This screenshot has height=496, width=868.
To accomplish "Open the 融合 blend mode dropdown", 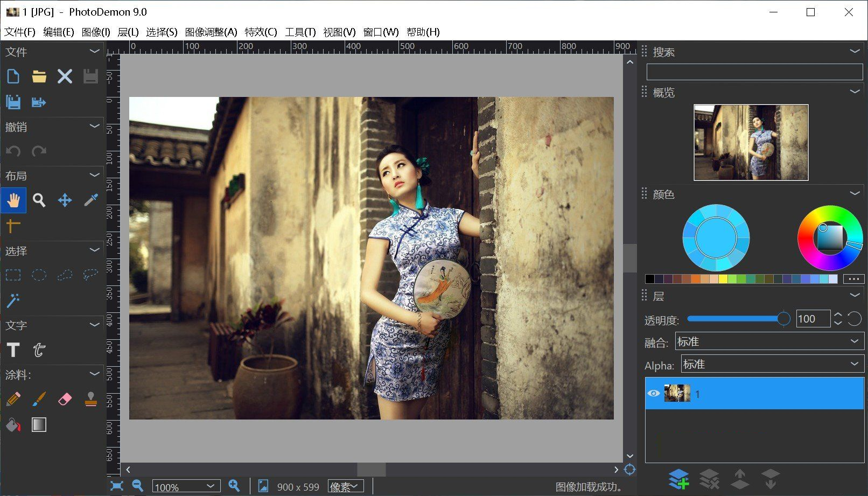I will tap(769, 341).
